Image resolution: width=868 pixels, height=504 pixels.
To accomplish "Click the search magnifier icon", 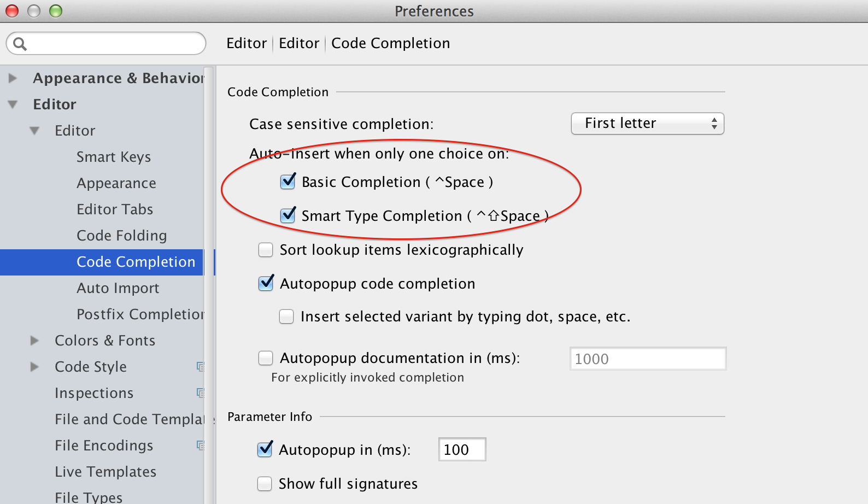I will tap(20, 44).
